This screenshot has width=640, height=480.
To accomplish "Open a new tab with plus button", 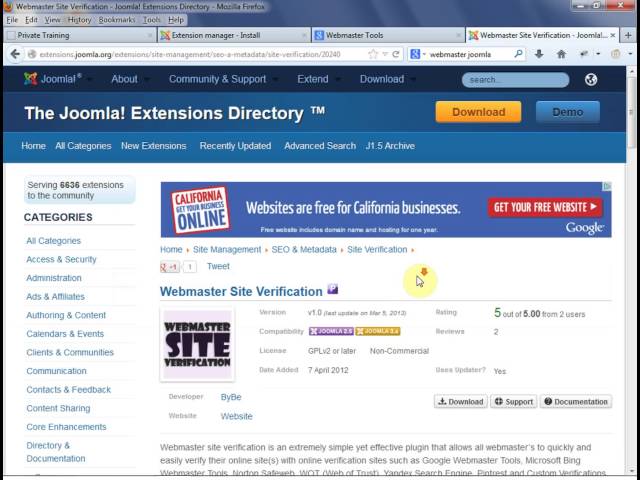I will (628, 35).
